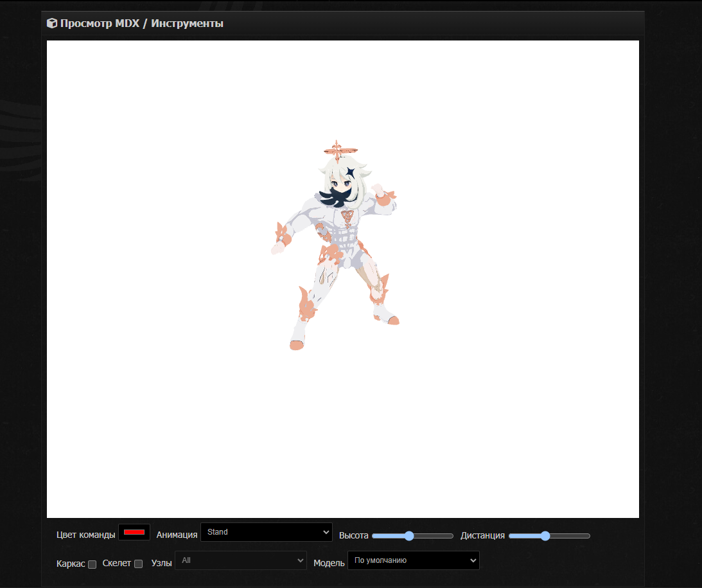Screen dimensions: 702x588
Task: Click the character model in the viewer
Action: pyautogui.click(x=335, y=245)
